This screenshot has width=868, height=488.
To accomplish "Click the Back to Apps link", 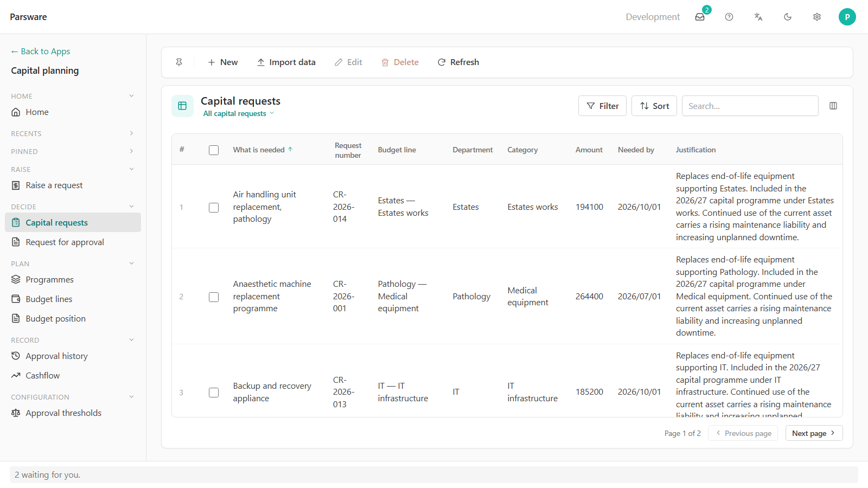I will [41, 52].
